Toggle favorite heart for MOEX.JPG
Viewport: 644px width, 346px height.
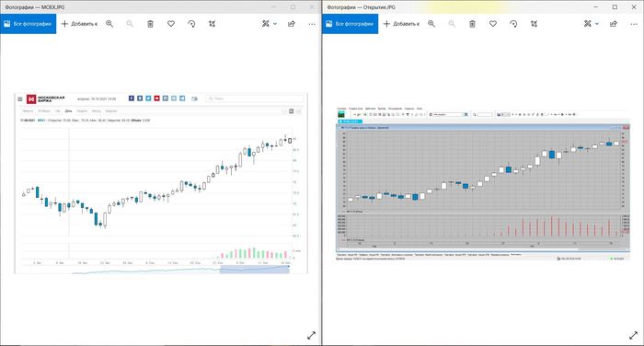point(171,24)
